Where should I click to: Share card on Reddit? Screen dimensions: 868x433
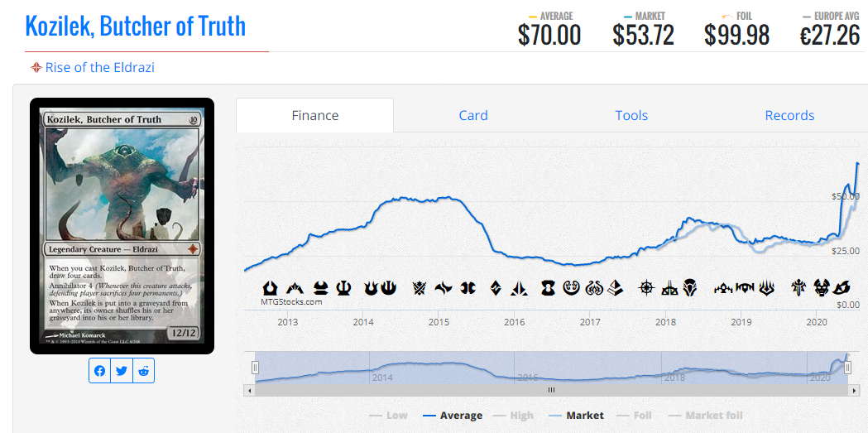(144, 371)
